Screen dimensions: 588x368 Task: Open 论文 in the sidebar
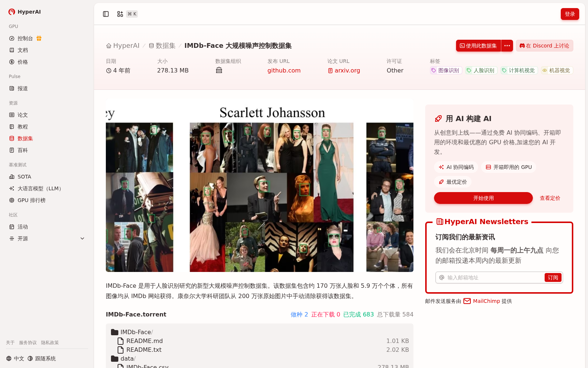tap(47, 115)
